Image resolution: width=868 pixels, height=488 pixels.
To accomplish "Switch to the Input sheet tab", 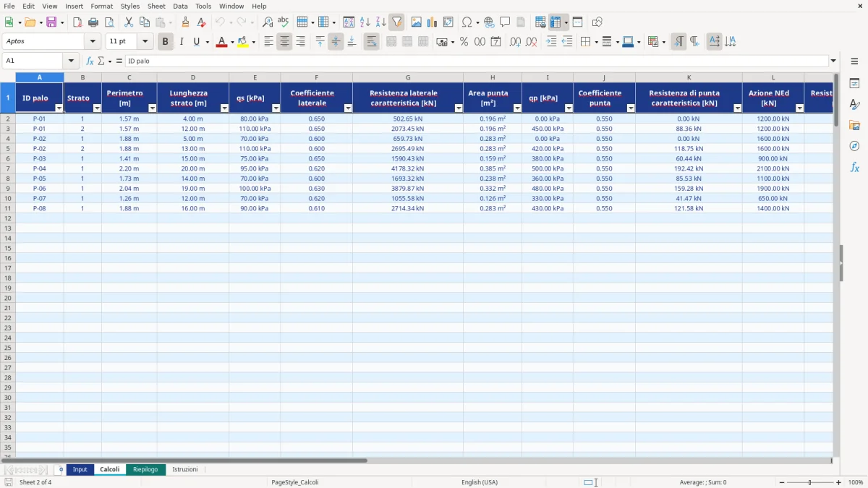I will point(80,470).
